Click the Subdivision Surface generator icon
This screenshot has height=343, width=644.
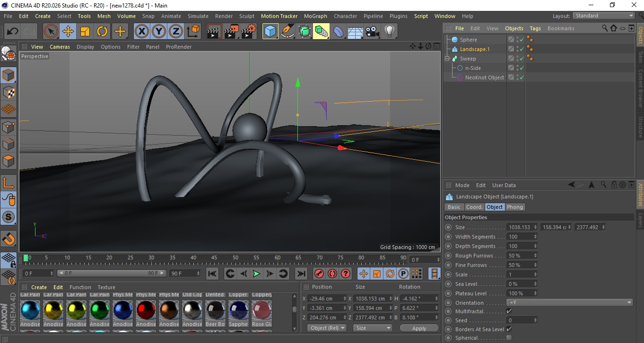[305, 32]
